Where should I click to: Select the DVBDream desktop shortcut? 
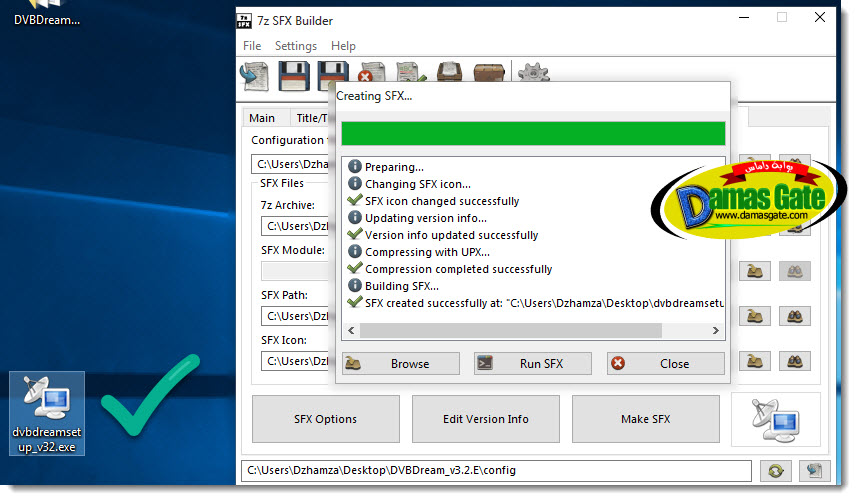pyautogui.click(x=47, y=14)
